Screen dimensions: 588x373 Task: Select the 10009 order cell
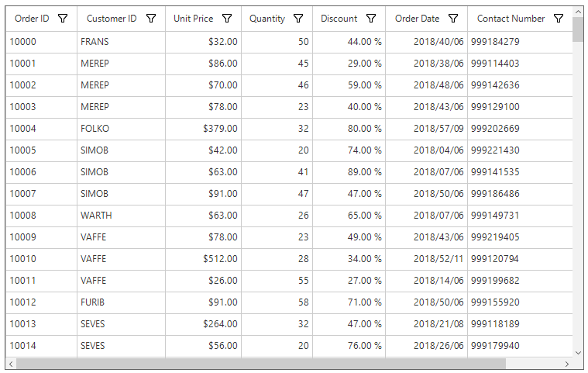[x=41, y=237]
